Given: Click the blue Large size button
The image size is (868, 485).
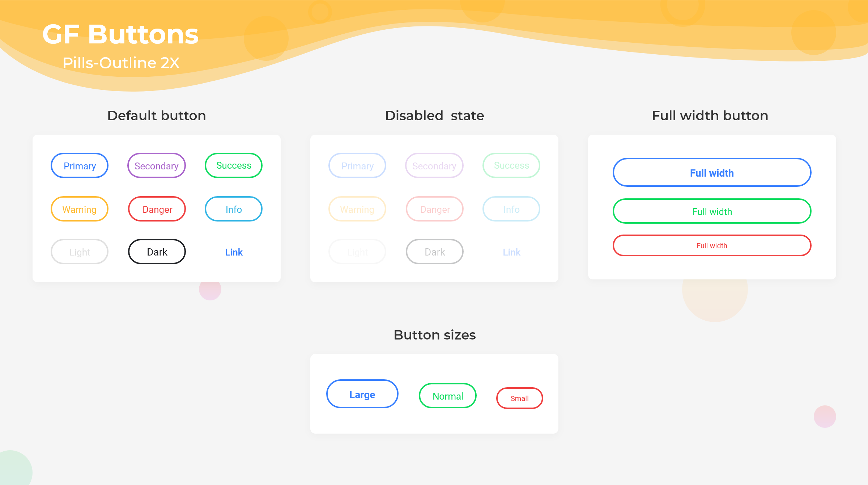Looking at the screenshot, I should click(x=362, y=394).
